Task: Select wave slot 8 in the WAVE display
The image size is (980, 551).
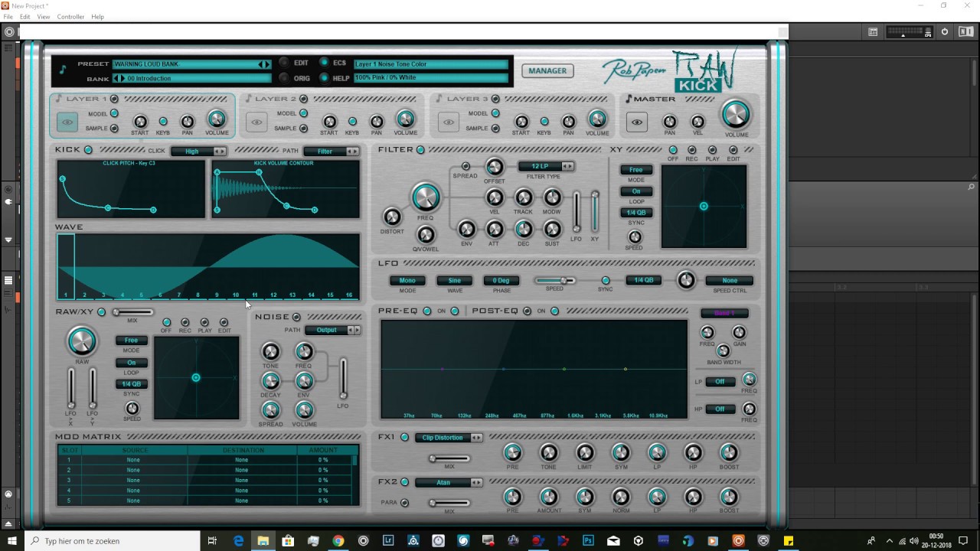Action: [198, 295]
